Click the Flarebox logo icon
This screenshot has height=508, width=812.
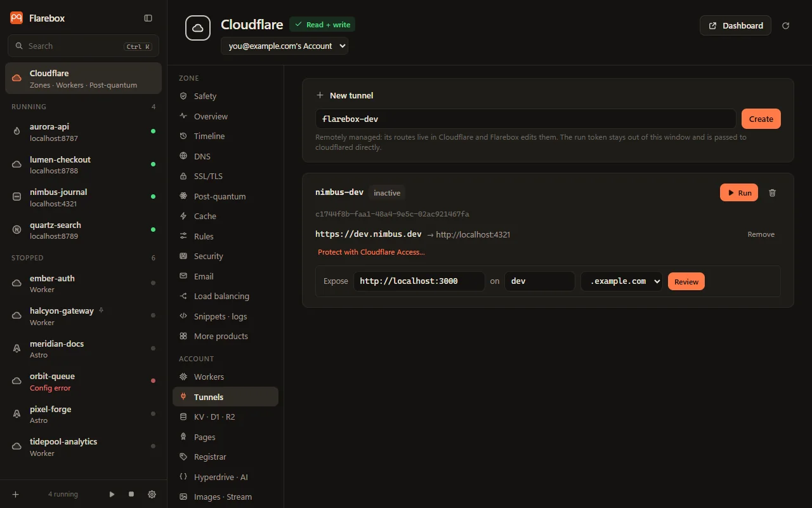click(x=16, y=18)
